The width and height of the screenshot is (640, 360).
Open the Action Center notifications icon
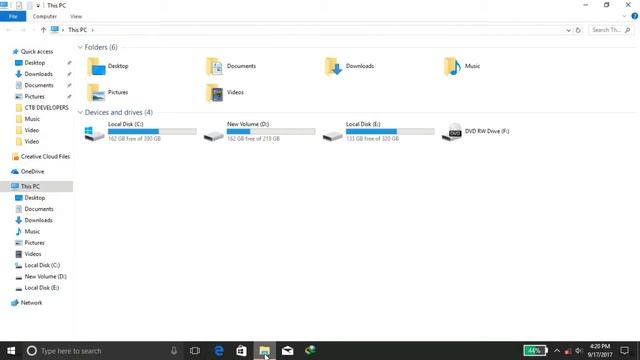pyautogui.click(x=624, y=351)
